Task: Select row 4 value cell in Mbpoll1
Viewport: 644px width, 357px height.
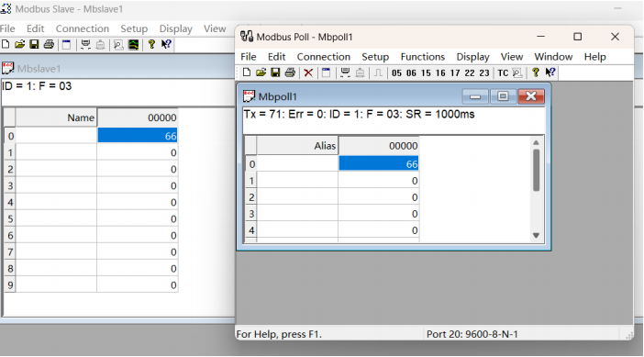Action: click(378, 230)
